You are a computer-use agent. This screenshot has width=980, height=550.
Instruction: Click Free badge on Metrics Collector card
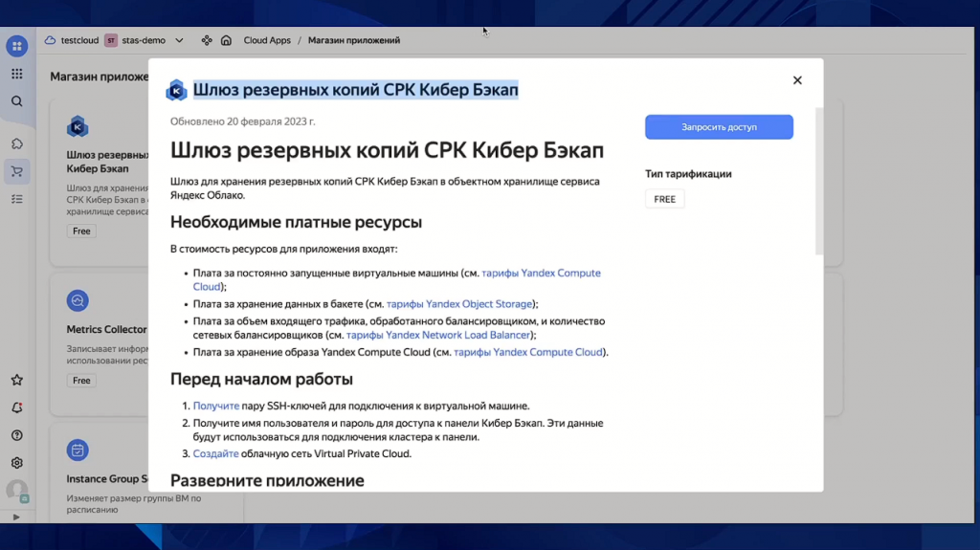tap(81, 380)
